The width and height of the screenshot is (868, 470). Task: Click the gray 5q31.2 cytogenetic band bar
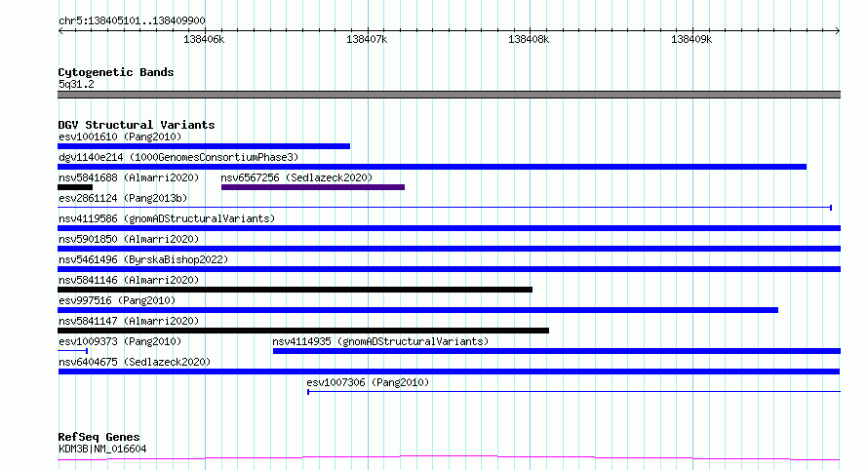click(x=449, y=95)
